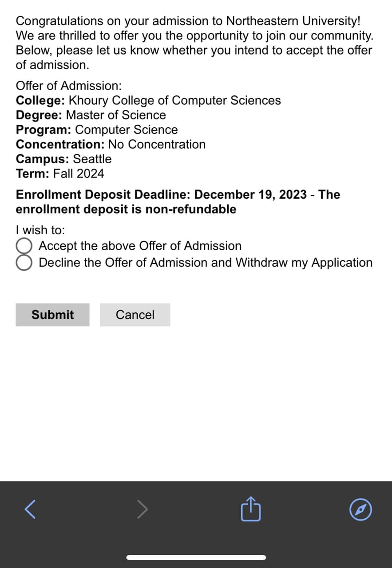Tap the back navigation arrow
392x568 pixels.
[x=30, y=509]
